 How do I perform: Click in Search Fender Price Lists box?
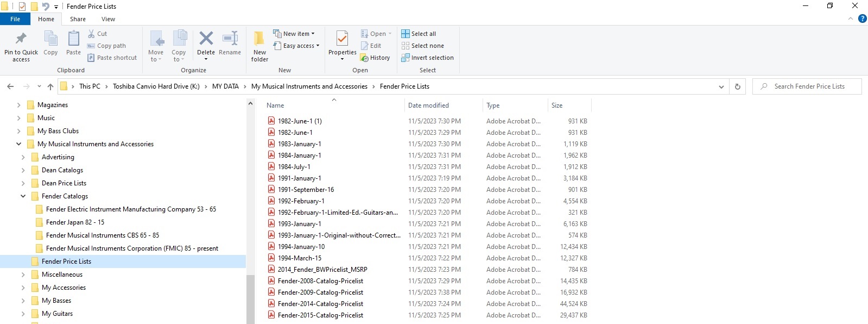point(807,86)
